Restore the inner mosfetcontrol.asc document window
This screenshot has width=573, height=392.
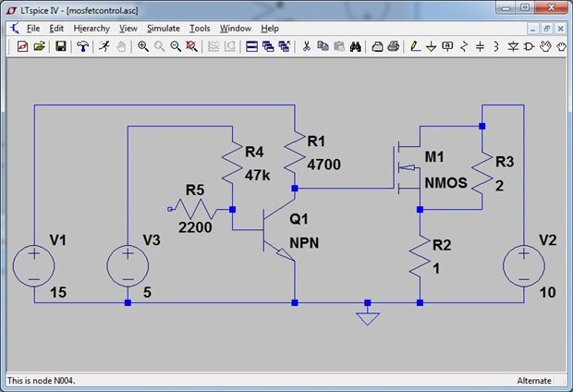point(547,29)
